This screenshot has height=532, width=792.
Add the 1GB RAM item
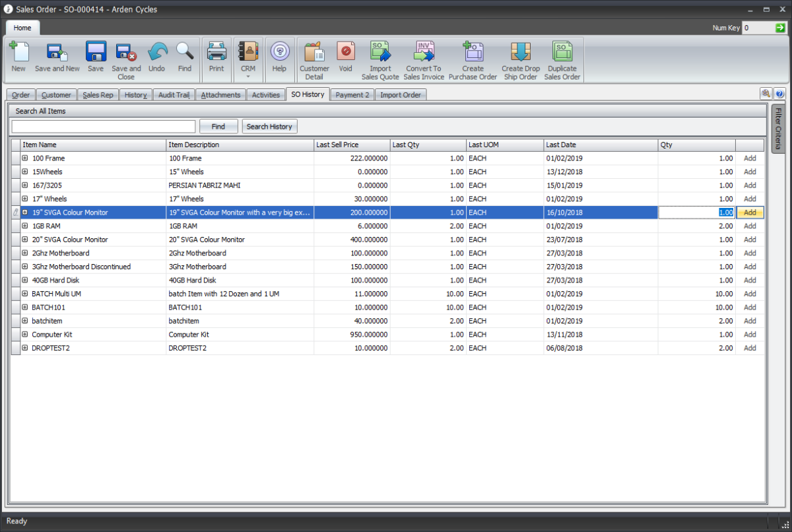click(x=749, y=226)
